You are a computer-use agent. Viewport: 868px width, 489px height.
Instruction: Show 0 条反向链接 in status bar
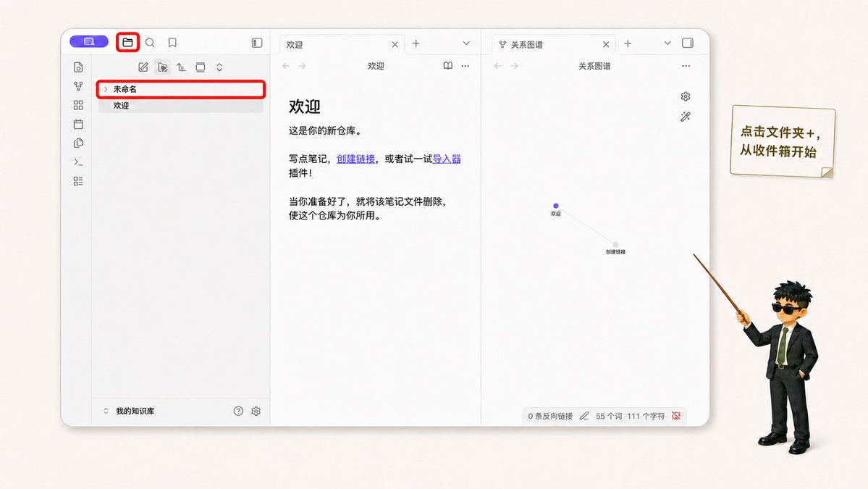550,416
